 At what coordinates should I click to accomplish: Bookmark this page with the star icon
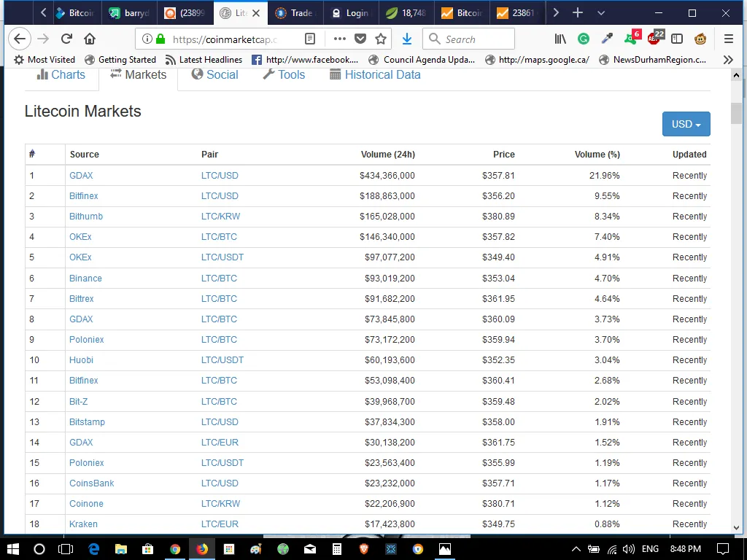(381, 39)
